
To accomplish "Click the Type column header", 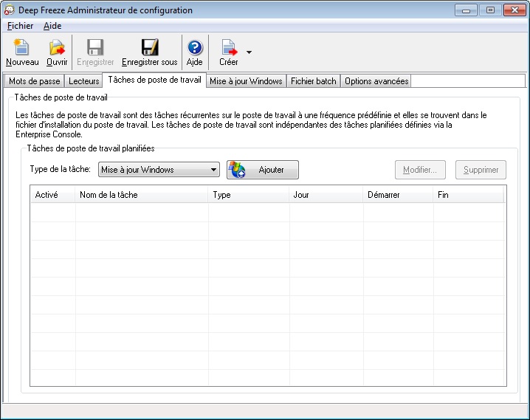I will tap(249, 195).
